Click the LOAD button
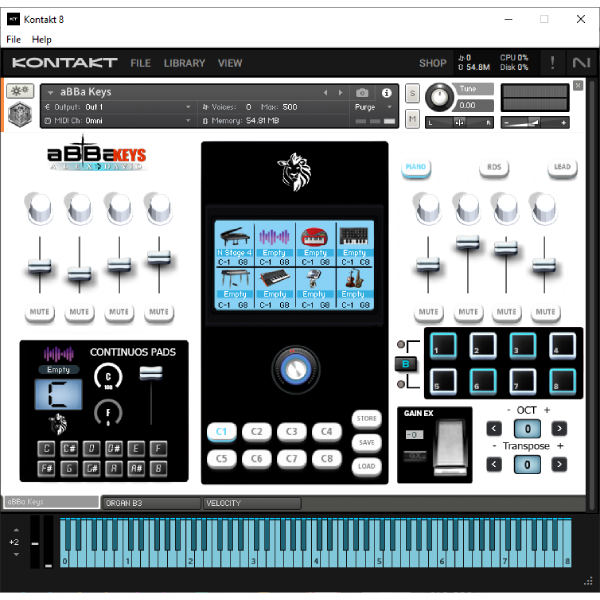 coord(367,466)
